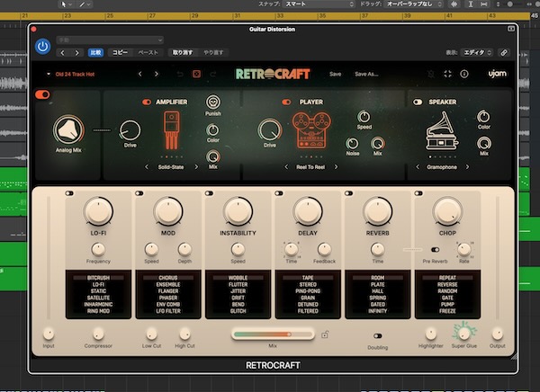Toggle the plugin power bypass button

pos(42,47)
